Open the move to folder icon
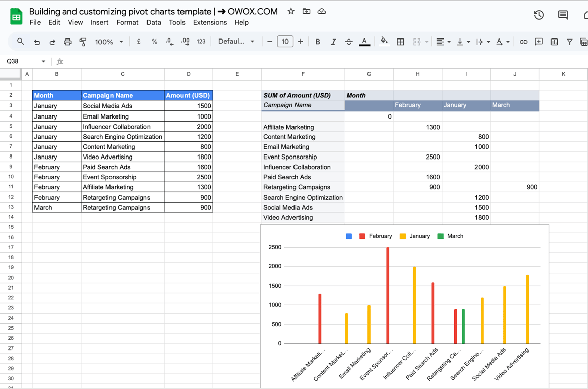588x389 pixels. click(x=306, y=11)
